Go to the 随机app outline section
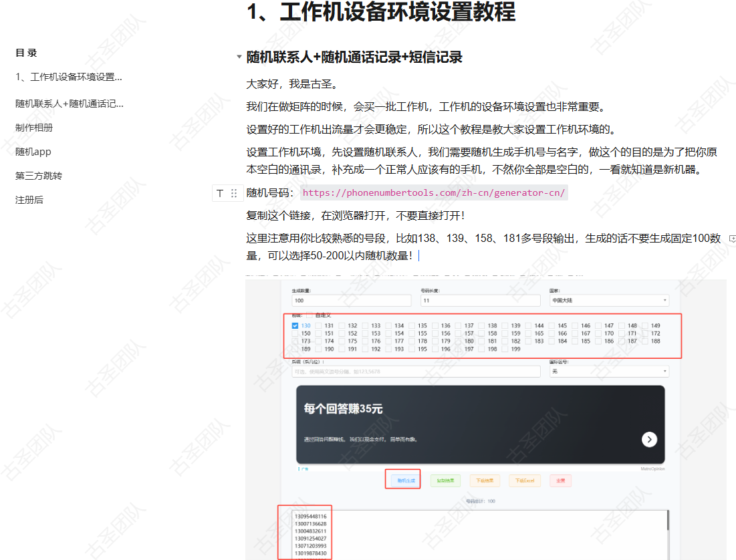 click(x=33, y=152)
